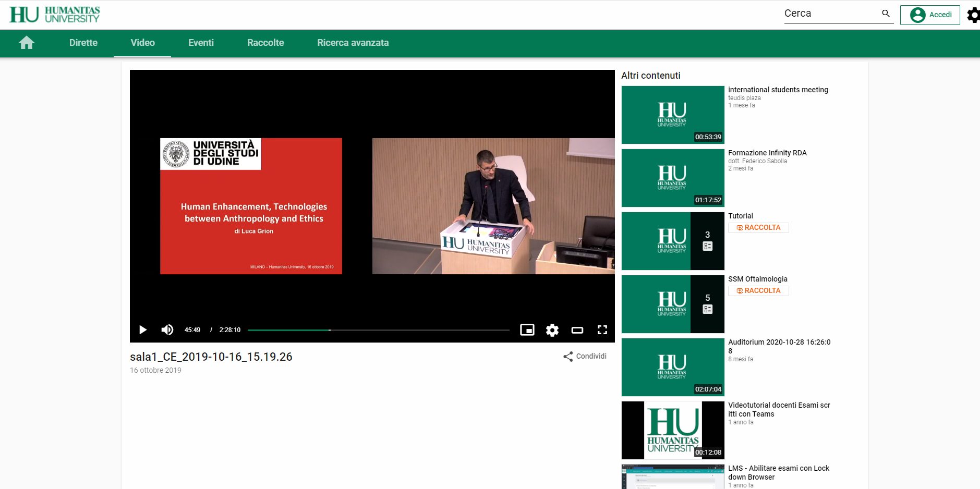Enable picture-in-picture mode
Screen dimensions: 980x489
point(527,330)
